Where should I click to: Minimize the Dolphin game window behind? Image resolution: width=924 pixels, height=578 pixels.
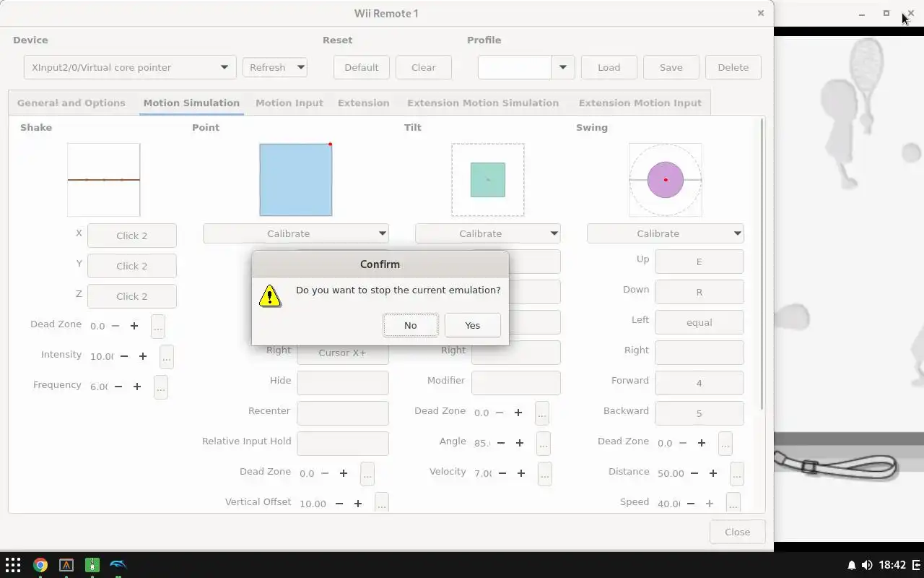click(x=861, y=14)
